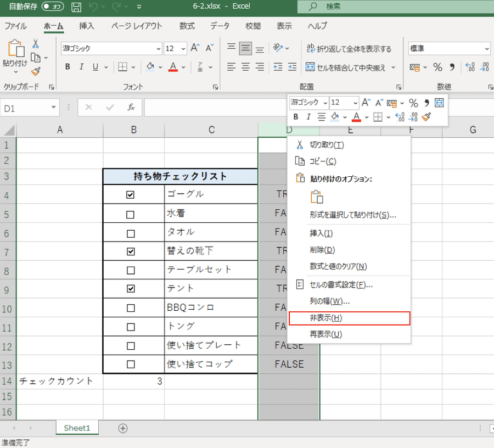Add a new sheet with plus icon
The width and height of the screenshot is (494, 448).
point(123,428)
